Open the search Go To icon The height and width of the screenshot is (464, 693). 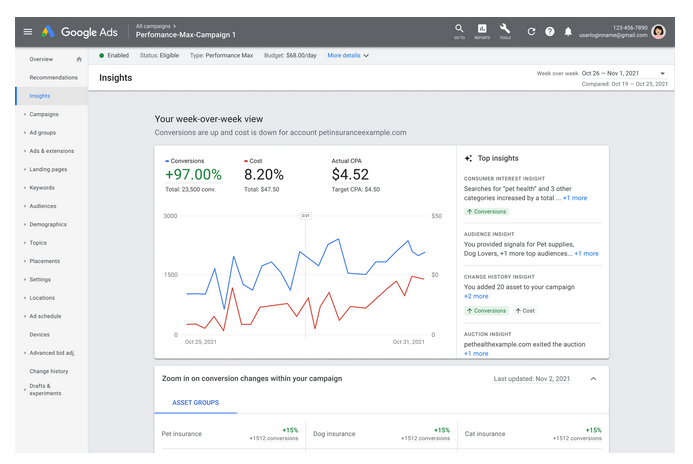458,30
